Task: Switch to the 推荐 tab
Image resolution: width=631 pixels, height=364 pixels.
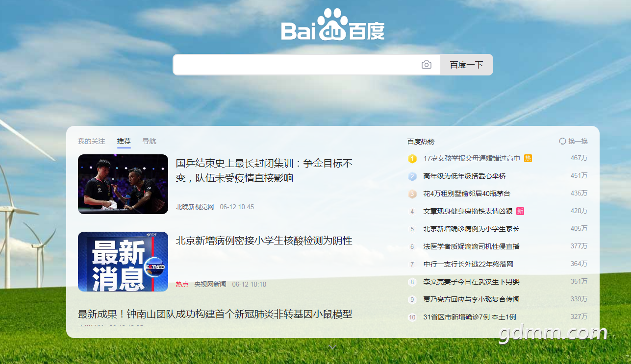Action: coord(124,141)
